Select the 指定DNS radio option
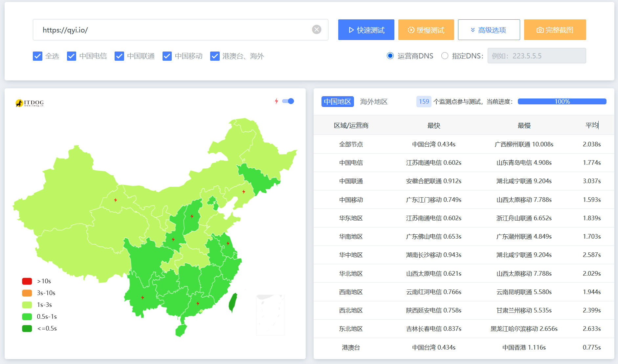The width and height of the screenshot is (618, 364). (x=445, y=56)
